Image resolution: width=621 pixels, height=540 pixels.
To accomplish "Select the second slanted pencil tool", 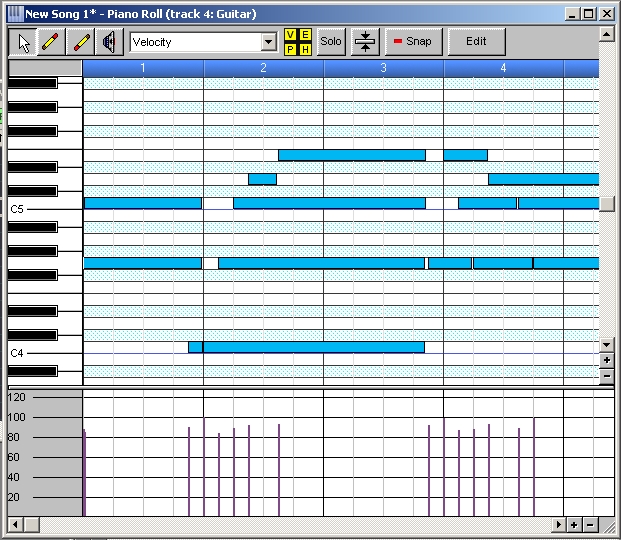I will point(81,42).
